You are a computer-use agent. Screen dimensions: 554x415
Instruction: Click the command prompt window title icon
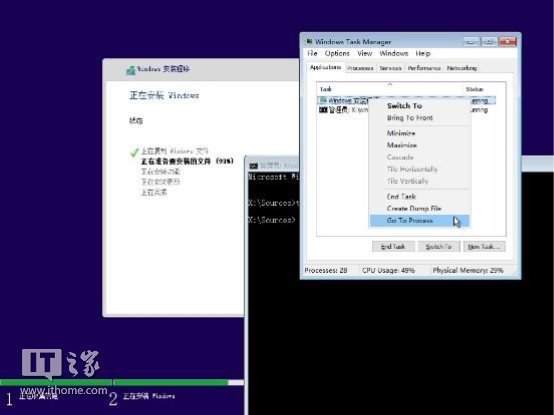[253, 166]
